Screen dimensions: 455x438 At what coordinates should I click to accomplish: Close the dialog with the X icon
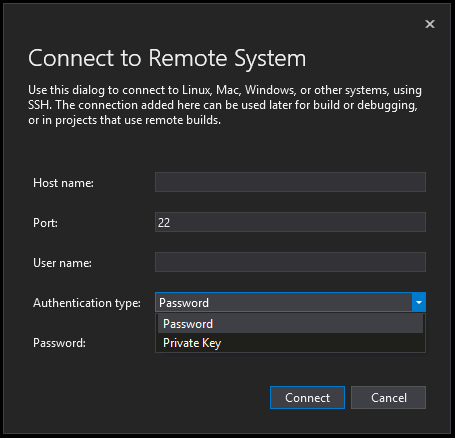tap(430, 24)
